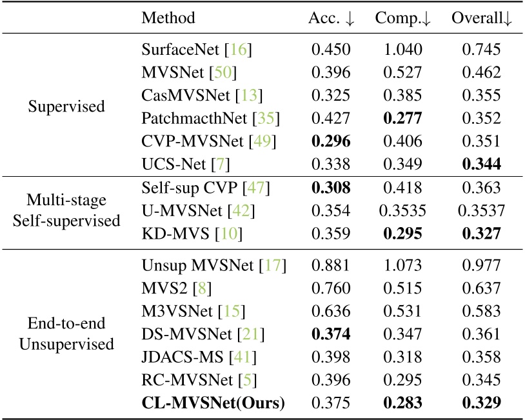Click citation link 16 next to SurfaceNet
This screenshot has height=420, width=525.
[238, 50]
